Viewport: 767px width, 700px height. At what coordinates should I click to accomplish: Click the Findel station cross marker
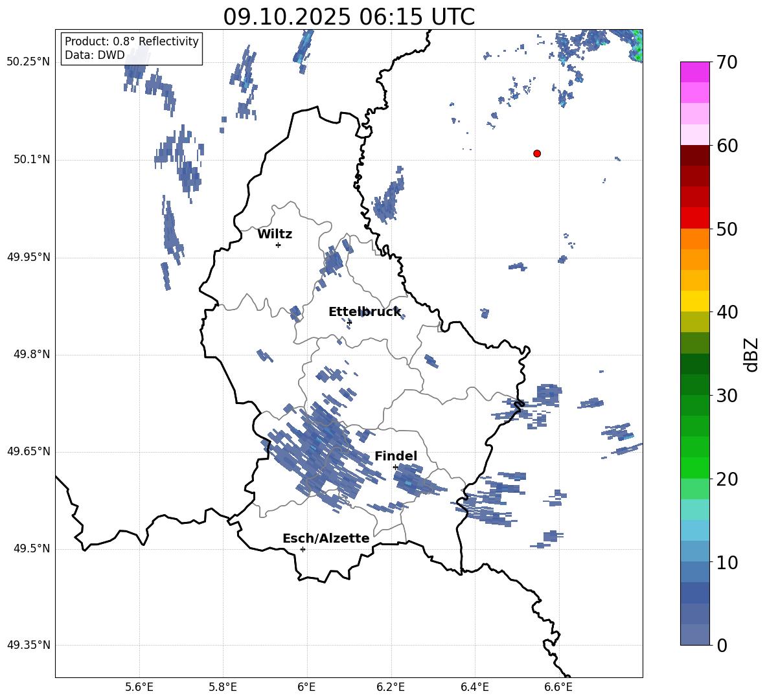(395, 468)
